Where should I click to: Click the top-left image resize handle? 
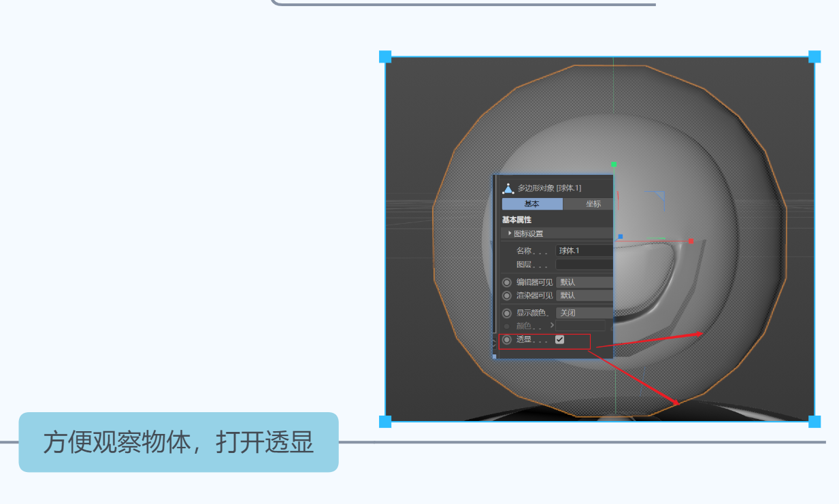pyautogui.click(x=385, y=56)
